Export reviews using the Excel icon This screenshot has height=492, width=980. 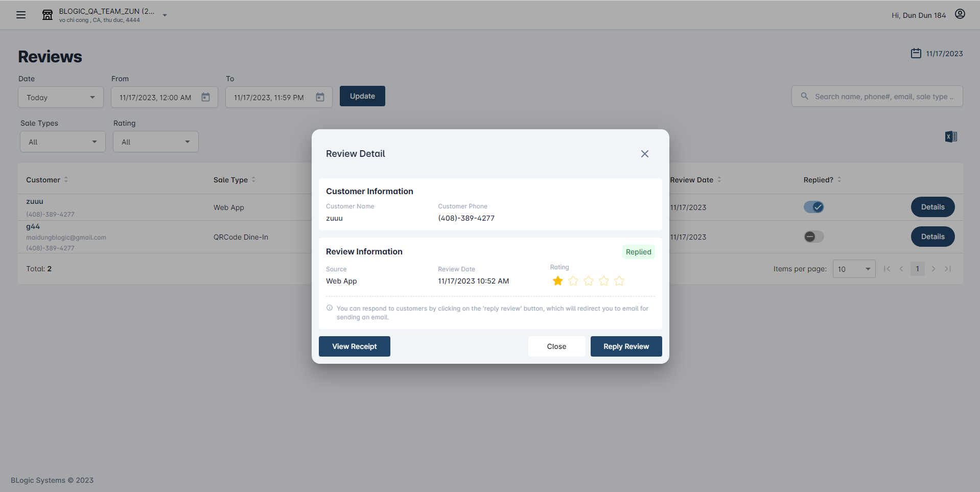pyautogui.click(x=950, y=136)
